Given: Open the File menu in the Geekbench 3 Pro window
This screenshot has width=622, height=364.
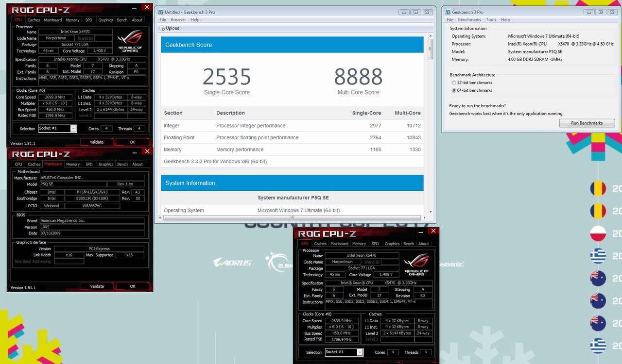Looking at the screenshot, I should pos(450,20).
